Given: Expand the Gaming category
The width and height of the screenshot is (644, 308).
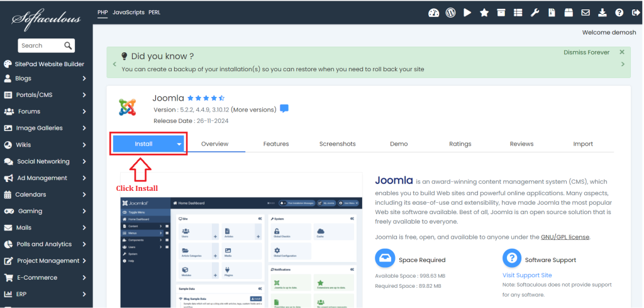Looking at the screenshot, I should tap(46, 211).
